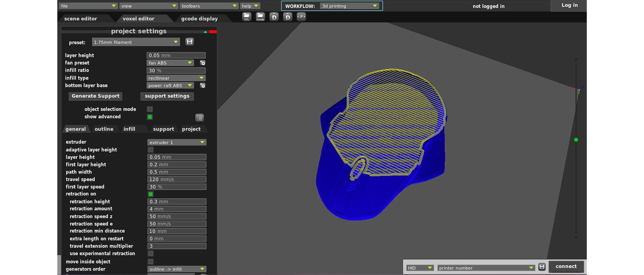
Task: Toggle the show advanced checkbox
Action: click(x=150, y=117)
